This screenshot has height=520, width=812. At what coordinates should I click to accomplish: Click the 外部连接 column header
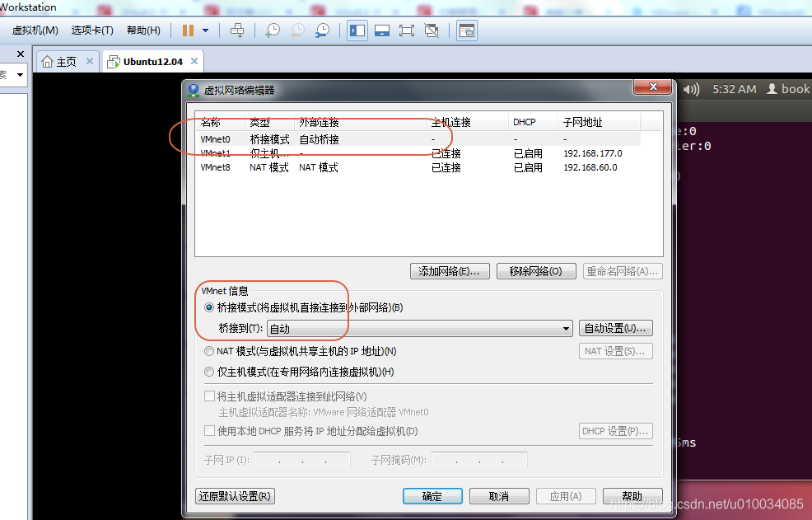tap(360, 122)
